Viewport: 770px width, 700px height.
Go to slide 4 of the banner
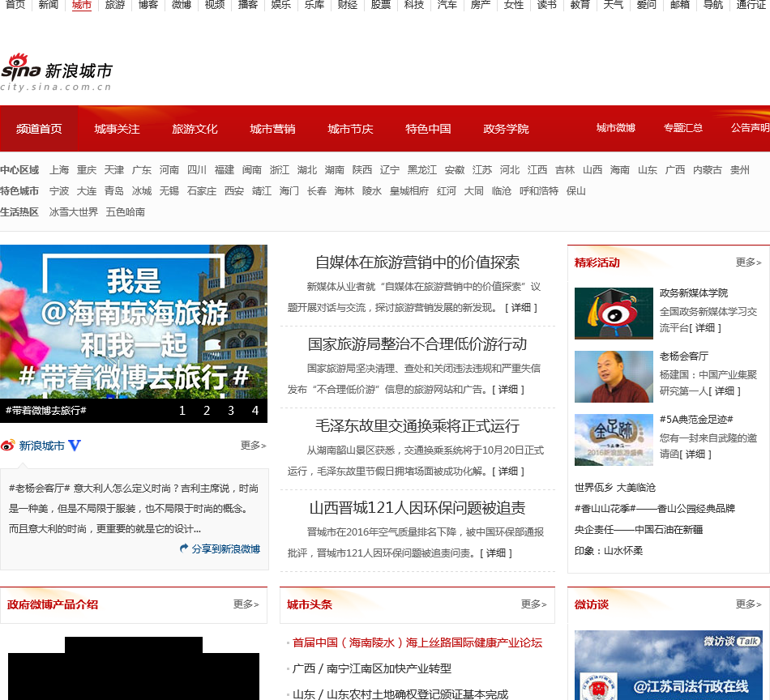coord(255,411)
